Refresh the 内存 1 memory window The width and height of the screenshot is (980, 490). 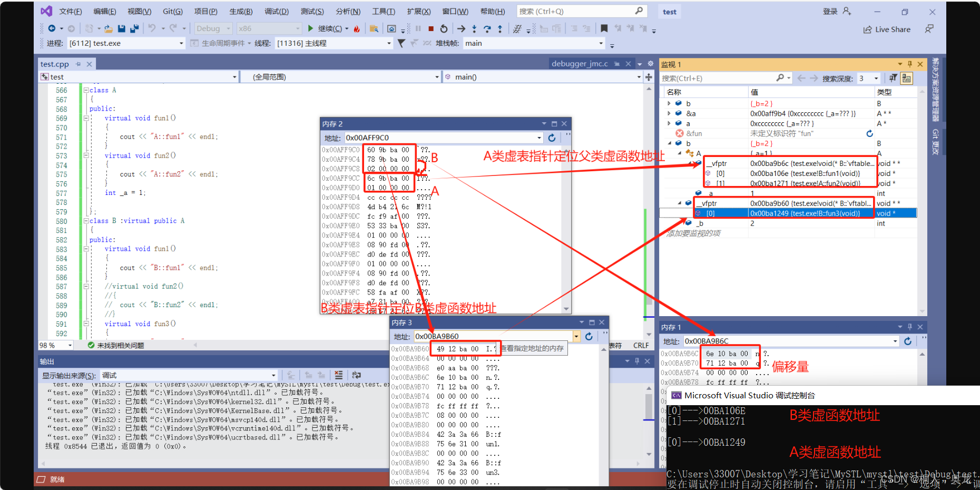pos(908,341)
